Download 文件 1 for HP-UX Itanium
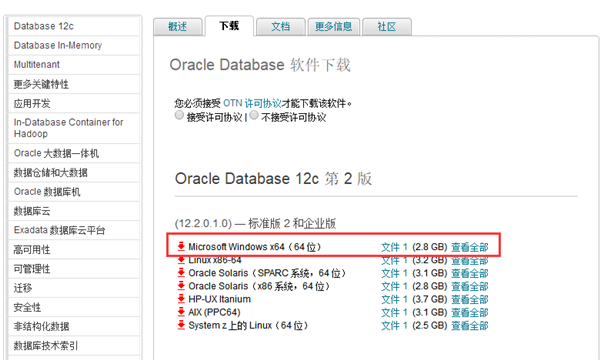Viewport: 600px width, 360px height. pyautogui.click(x=394, y=299)
